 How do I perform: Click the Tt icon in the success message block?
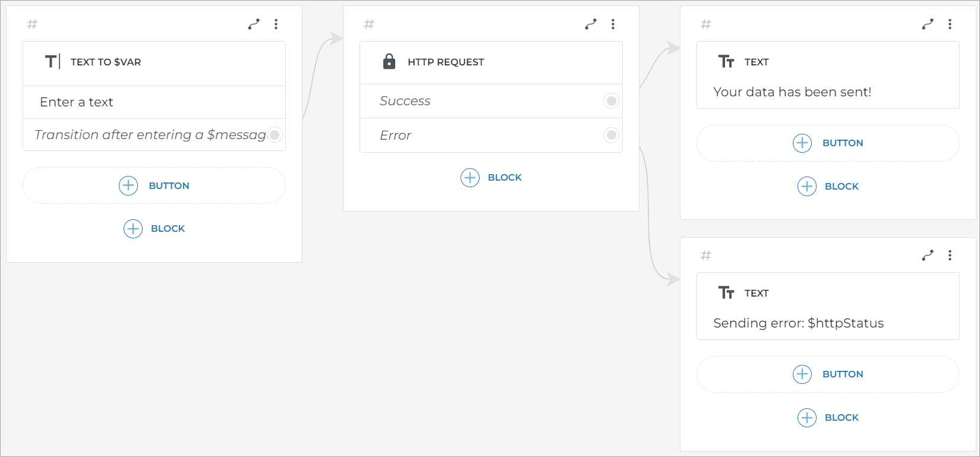click(x=726, y=61)
